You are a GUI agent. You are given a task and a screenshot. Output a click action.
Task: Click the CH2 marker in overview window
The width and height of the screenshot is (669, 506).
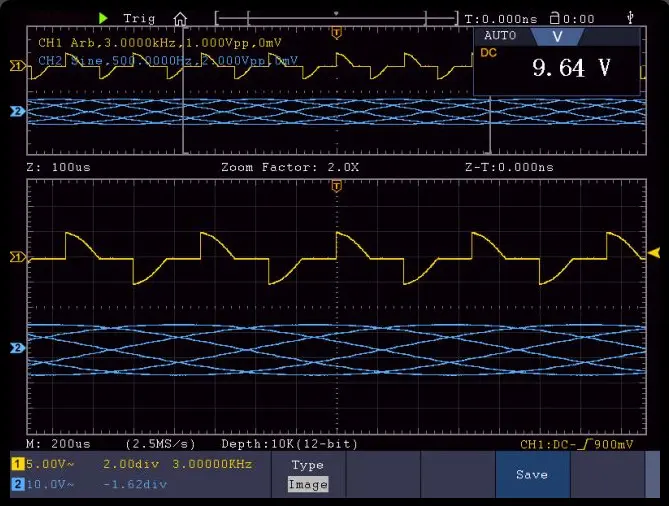(x=16, y=111)
